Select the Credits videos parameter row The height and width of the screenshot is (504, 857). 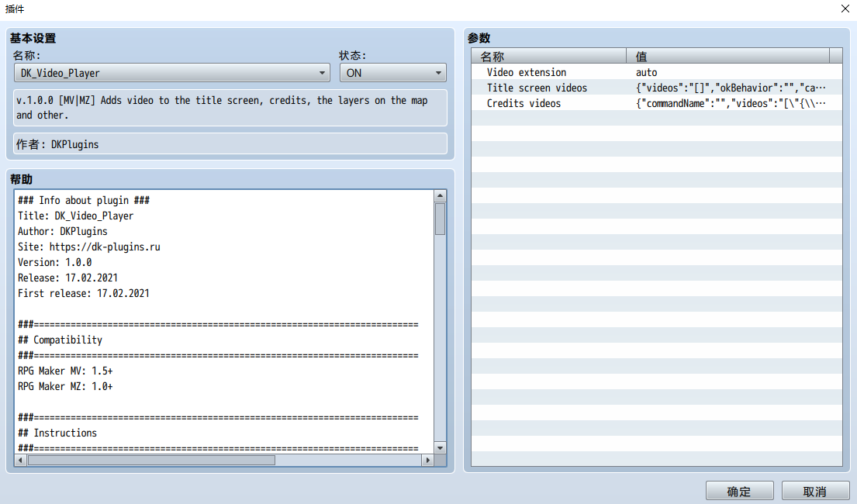pyautogui.click(x=656, y=103)
